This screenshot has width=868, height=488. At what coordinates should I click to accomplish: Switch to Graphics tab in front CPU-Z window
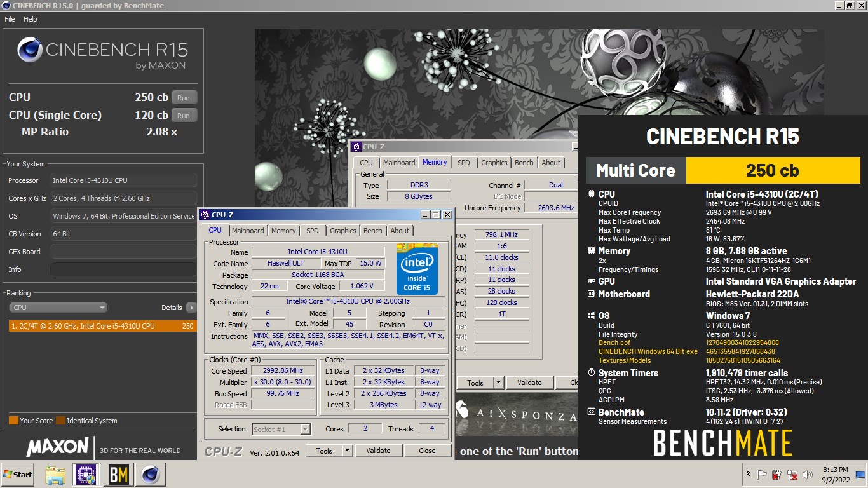pyautogui.click(x=343, y=231)
